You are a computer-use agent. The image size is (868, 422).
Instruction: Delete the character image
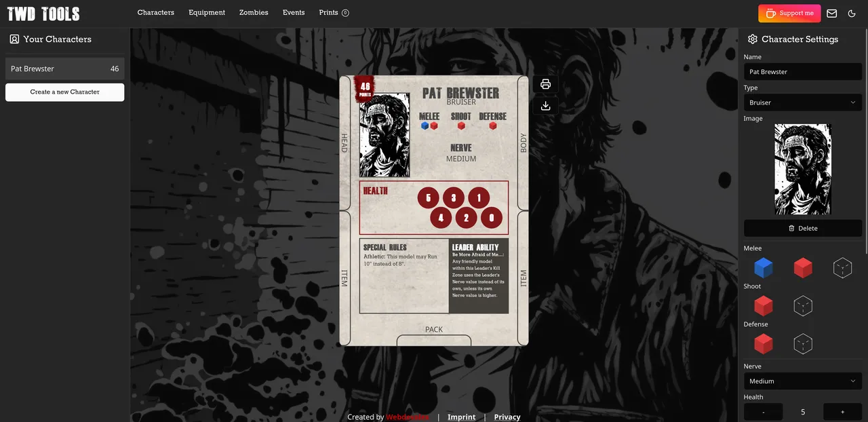pyautogui.click(x=803, y=228)
